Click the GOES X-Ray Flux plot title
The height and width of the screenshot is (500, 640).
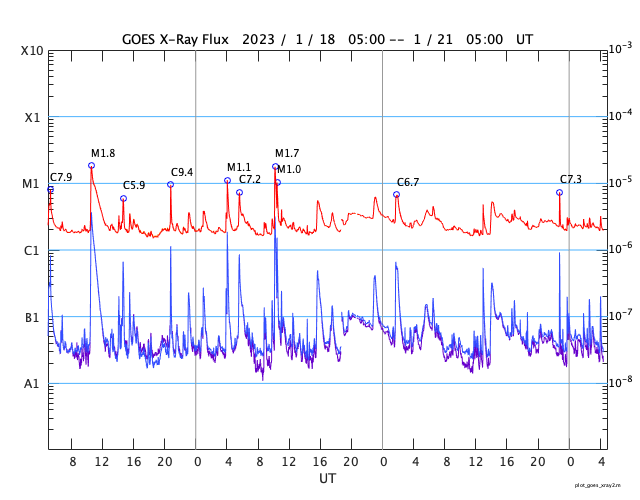[x=327, y=40]
